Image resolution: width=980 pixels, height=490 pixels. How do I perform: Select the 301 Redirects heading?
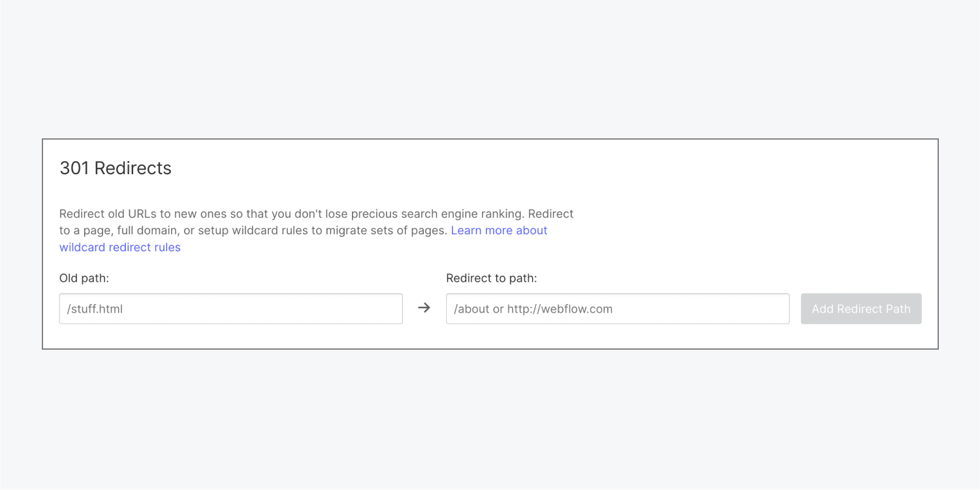[116, 168]
